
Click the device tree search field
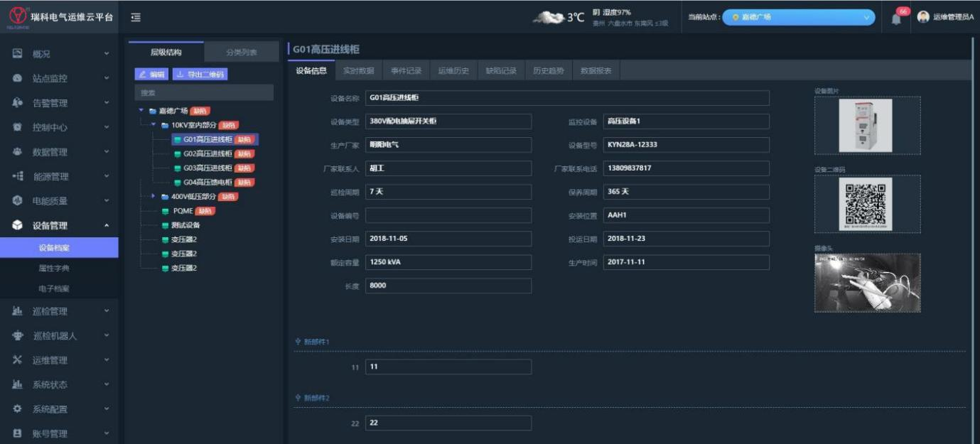(x=203, y=92)
